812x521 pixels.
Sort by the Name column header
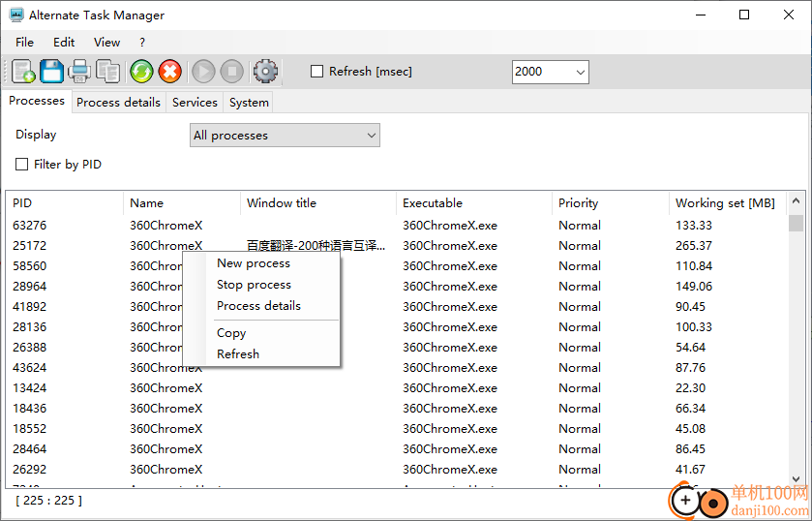(x=182, y=203)
